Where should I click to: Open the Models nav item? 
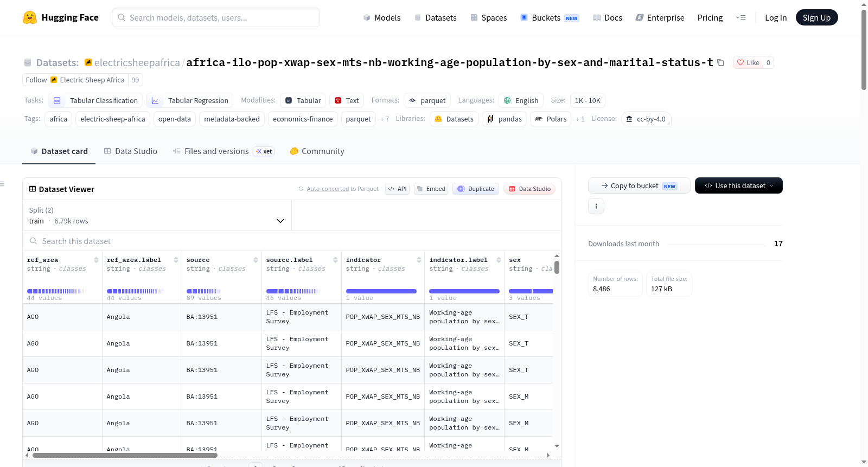click(382, 17)
